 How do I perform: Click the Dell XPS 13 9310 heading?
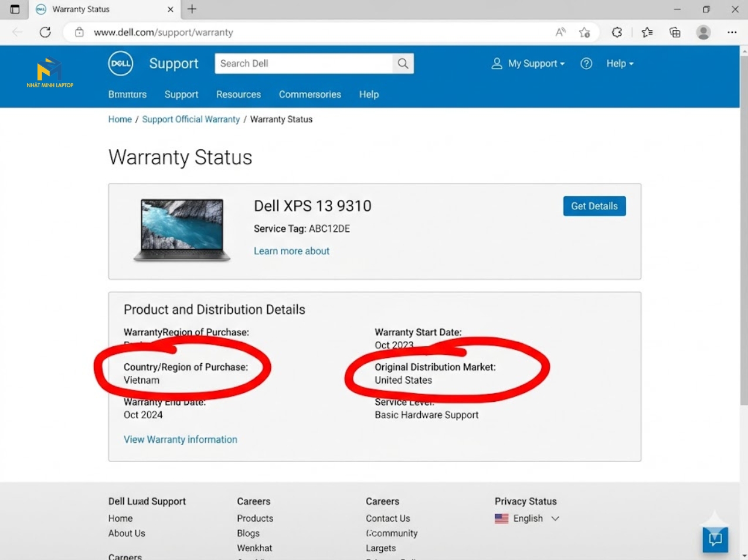pyautogui.click(x=312, y=206)
